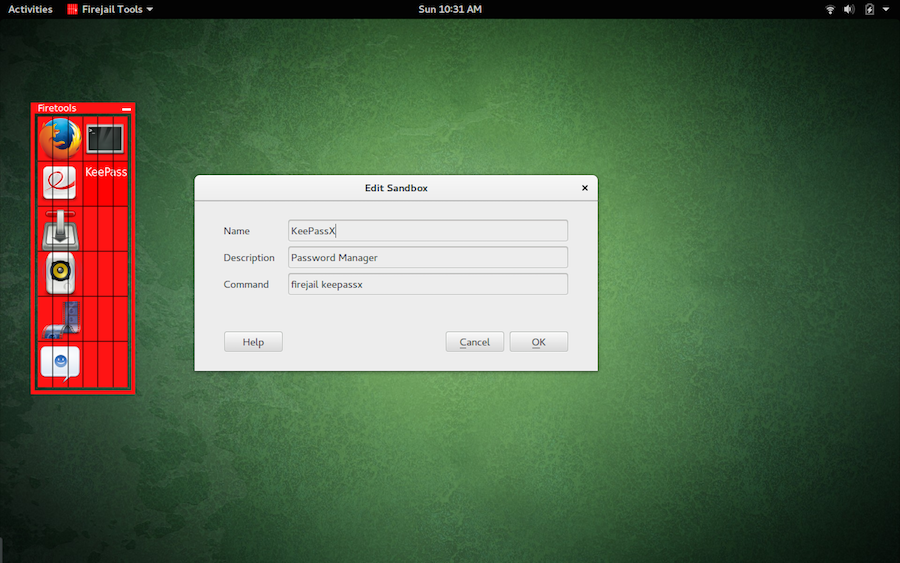This screenshot has width=900, height=563.
Task: Open the Transmission downloader sandbox icon
Action: click(x=60, y=230)
